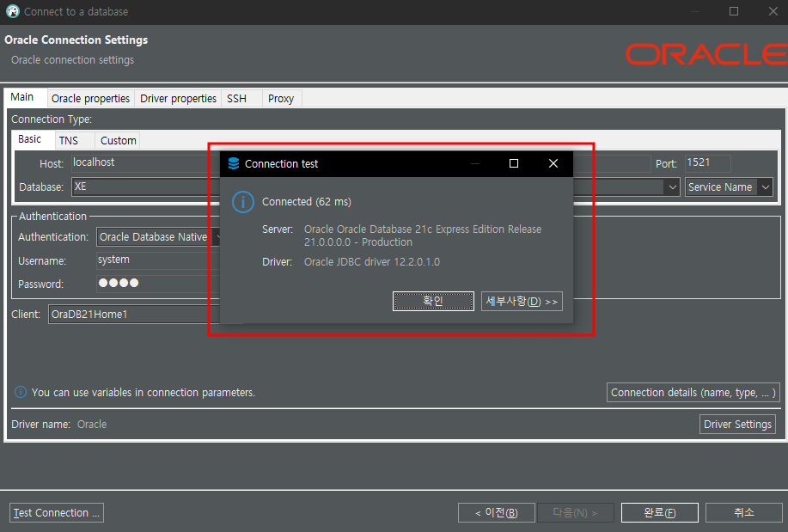
Task: Open Driver Settings
Action: coord(737,425)
